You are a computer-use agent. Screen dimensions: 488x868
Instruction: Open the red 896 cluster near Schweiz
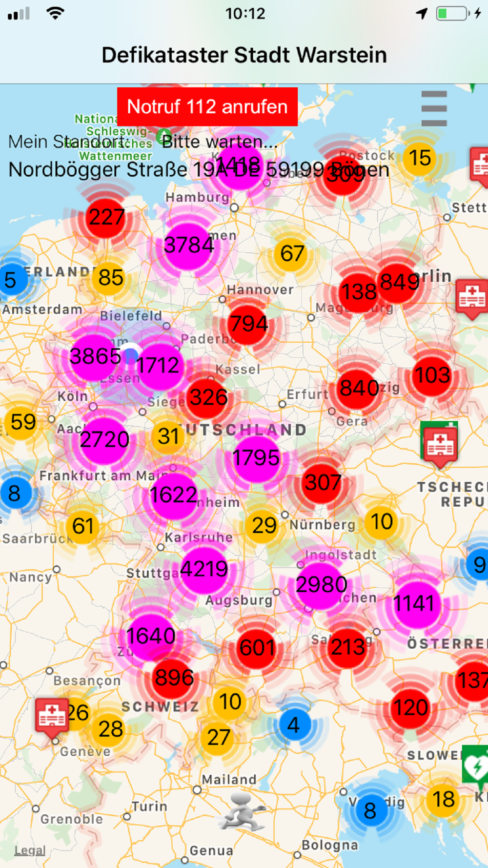pyautogui.click(x=174, y=678)
